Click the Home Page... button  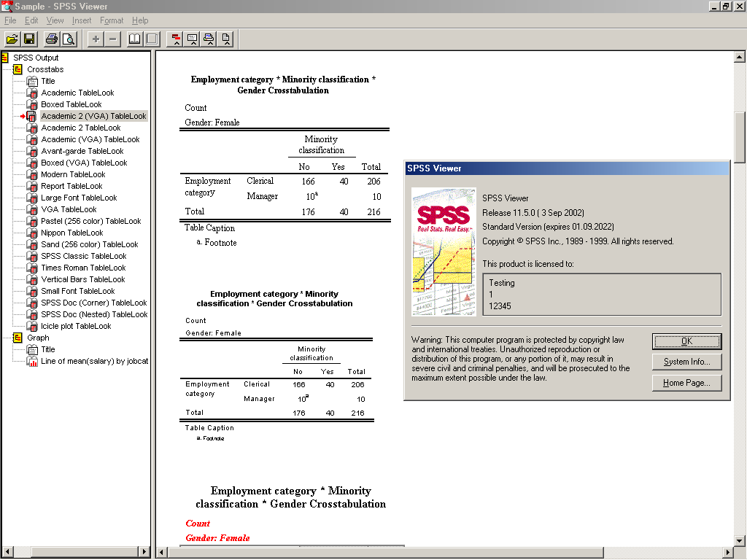click(686, 383)
